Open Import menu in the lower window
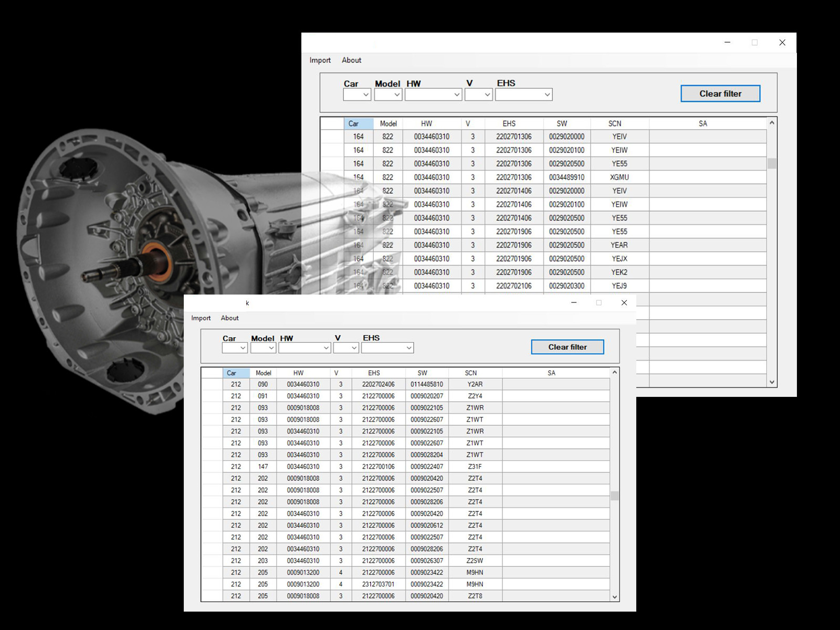Viewport: 840px width, 630px height. 201,318
